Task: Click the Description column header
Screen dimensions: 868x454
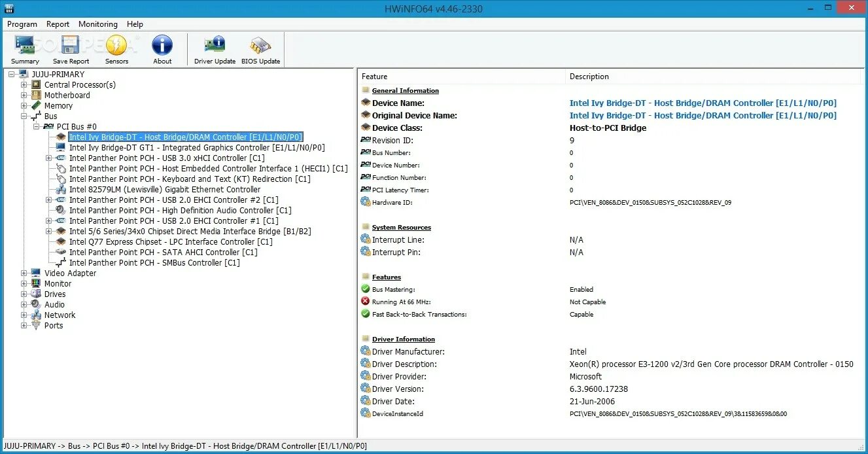Action: pos(714,77)
